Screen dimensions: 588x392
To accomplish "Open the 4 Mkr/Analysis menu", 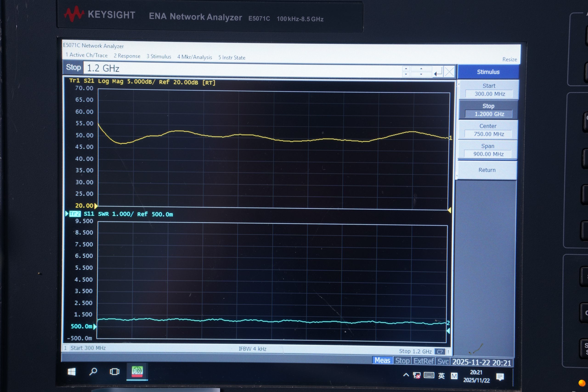I will [195, 57].
